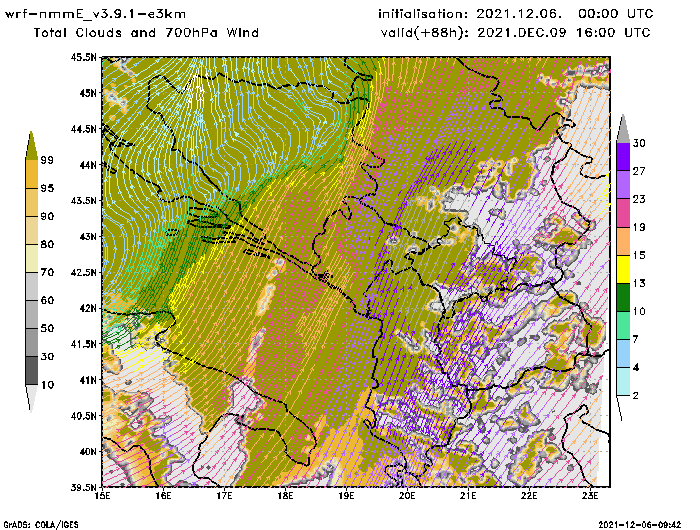
Task: Click the '17E' longitude label
Action: [225, 496]
